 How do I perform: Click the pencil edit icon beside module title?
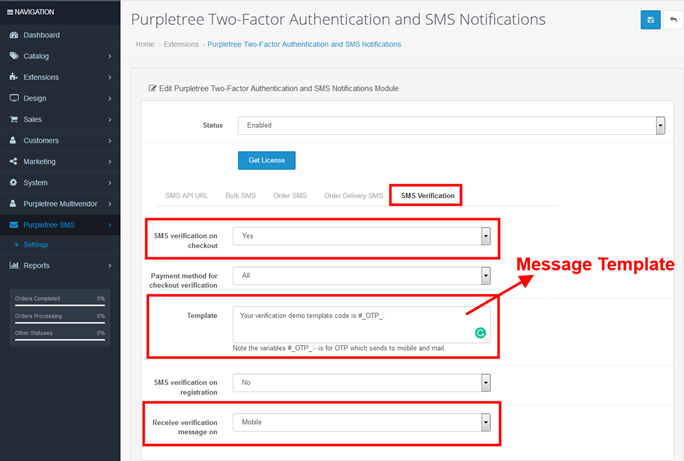pyautogui.click(x=152, y=89)
